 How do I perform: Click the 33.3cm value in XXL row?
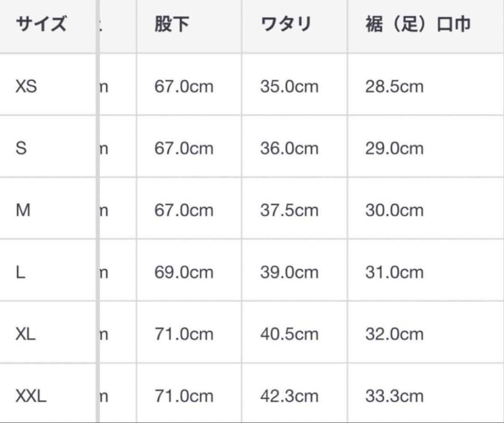click(394, 396)
